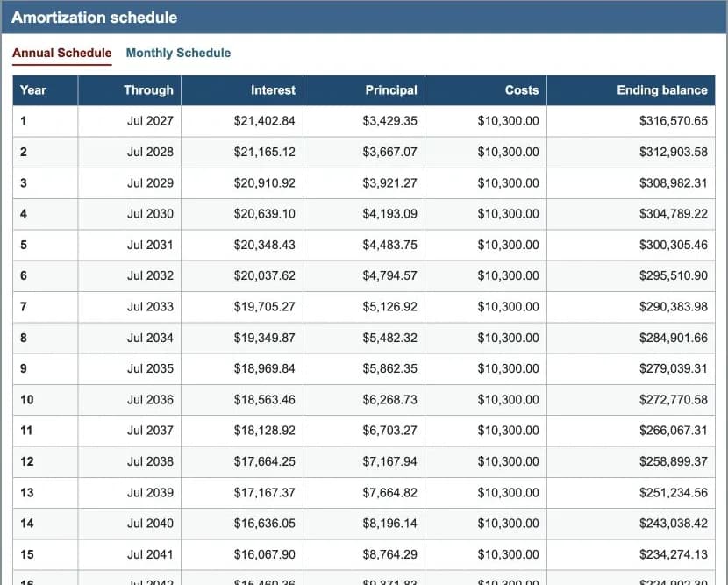728x585 pixels.
Task: Select ending balance $243,038.42
Action: 674,524
